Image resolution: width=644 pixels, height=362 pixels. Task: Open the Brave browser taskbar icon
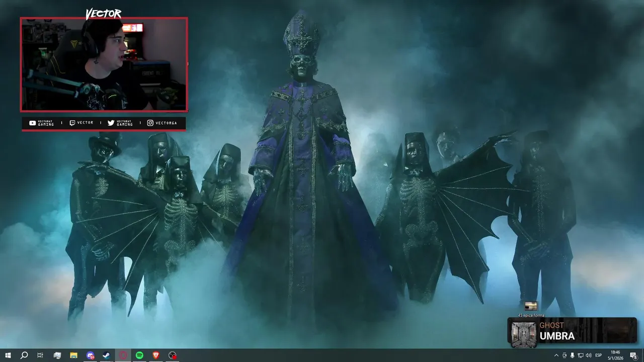(156, 355)
